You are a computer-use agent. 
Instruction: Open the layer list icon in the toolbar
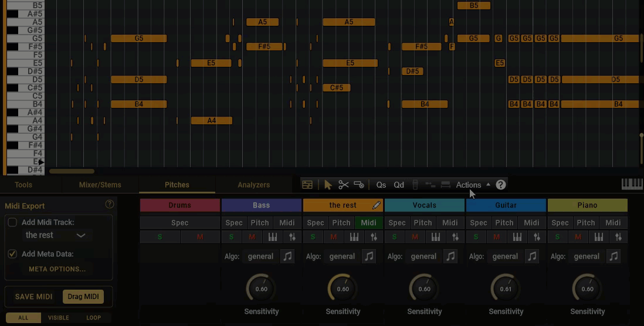307,185
